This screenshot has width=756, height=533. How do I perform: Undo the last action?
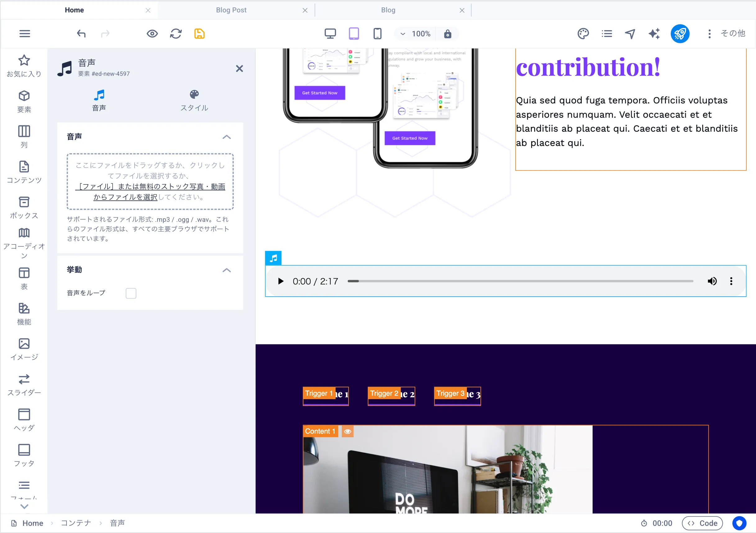coord(81,34)
